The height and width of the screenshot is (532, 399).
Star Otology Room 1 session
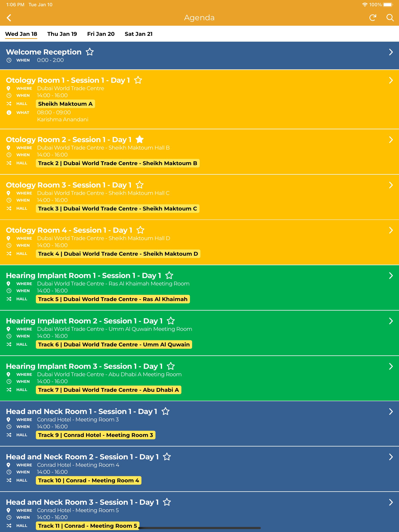pyautogui.click(x=138, y=80)
